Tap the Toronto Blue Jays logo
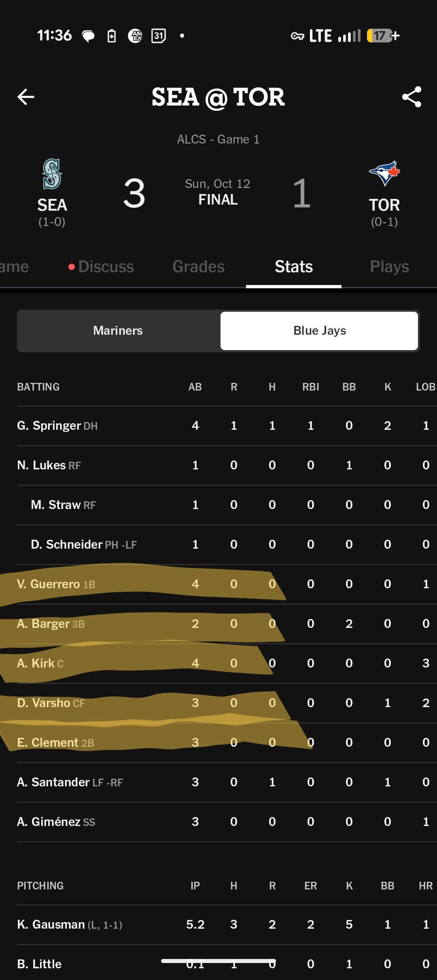Screen dimensions: 437x980 (x=384, y=173)
